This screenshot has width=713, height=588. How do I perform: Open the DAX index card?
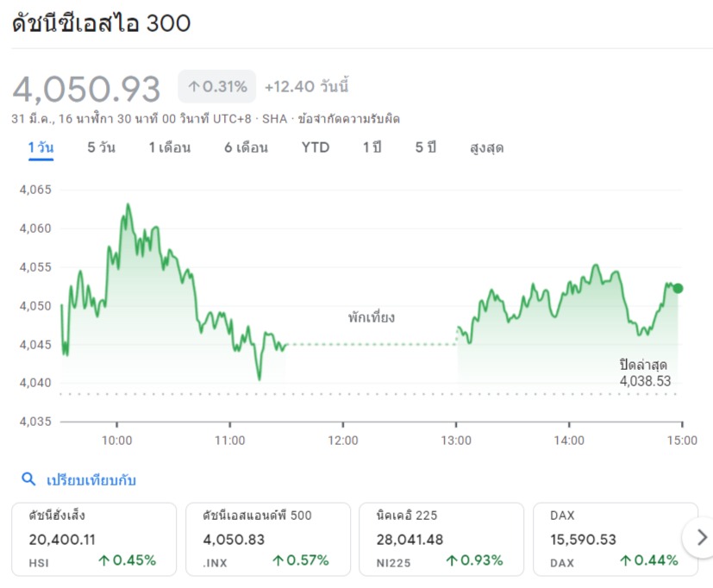(616, 539)
